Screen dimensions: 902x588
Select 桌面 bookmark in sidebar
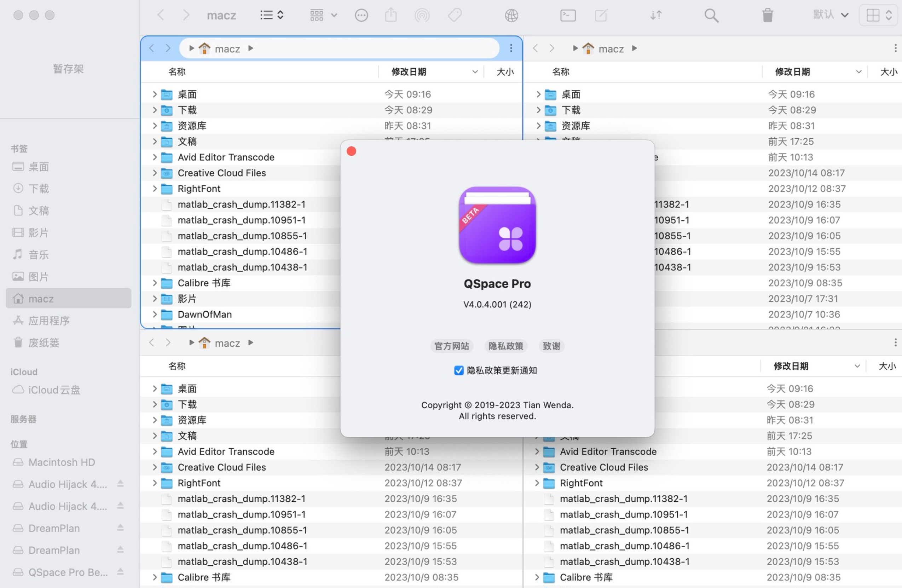(x=68, y=166)
